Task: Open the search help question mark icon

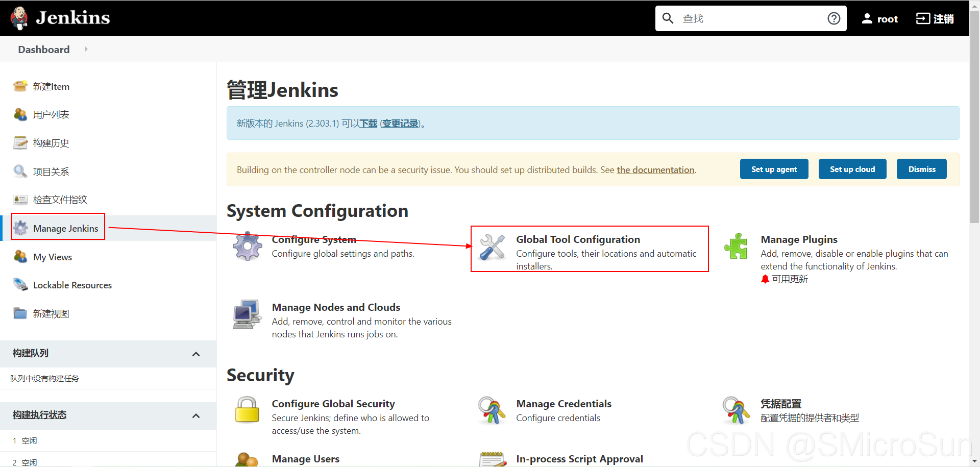Action: pos(834,18)
